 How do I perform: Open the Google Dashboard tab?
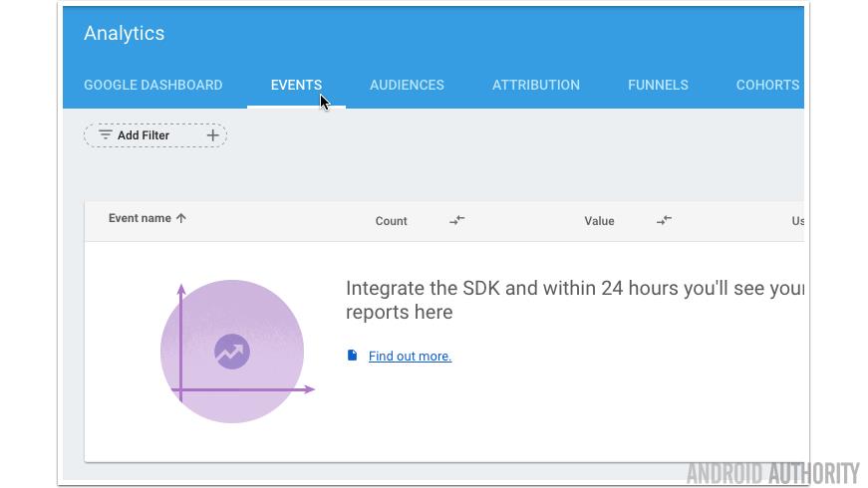[x=152, y=85]
